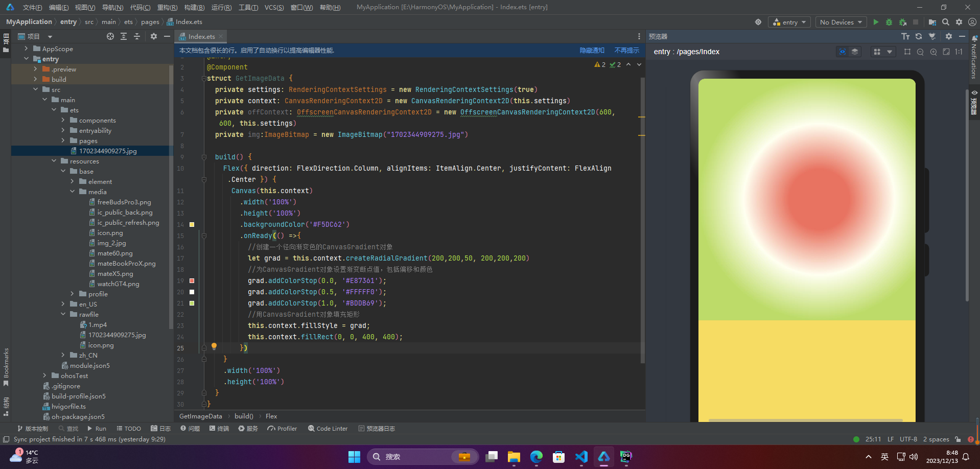Open the 构建(B) build menu
The height and width of the screenshot is (469, 980).
click(x=194, y=7)
